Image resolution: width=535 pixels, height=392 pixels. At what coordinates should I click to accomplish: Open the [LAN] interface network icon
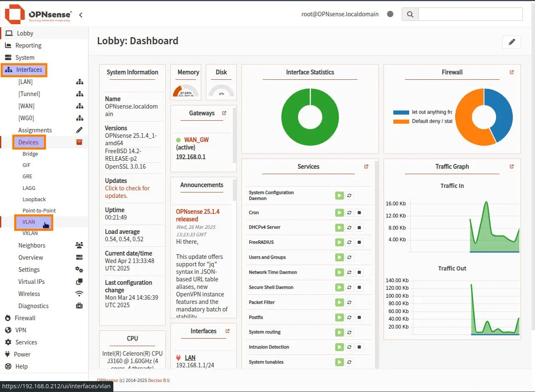[x=79, y=82]
